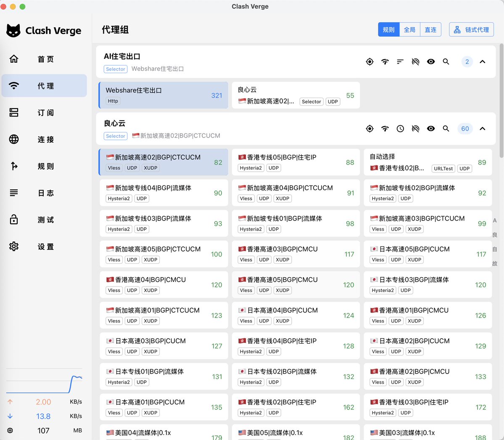Open the 日志 logs page
Image resolution: width=504 pixels, height=440 pixels.
click(x=44, y=193)
